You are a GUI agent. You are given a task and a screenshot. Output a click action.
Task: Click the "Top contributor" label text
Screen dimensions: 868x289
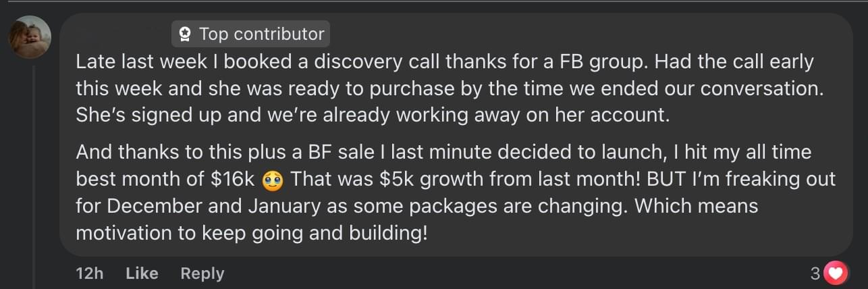tap(261, 34)
